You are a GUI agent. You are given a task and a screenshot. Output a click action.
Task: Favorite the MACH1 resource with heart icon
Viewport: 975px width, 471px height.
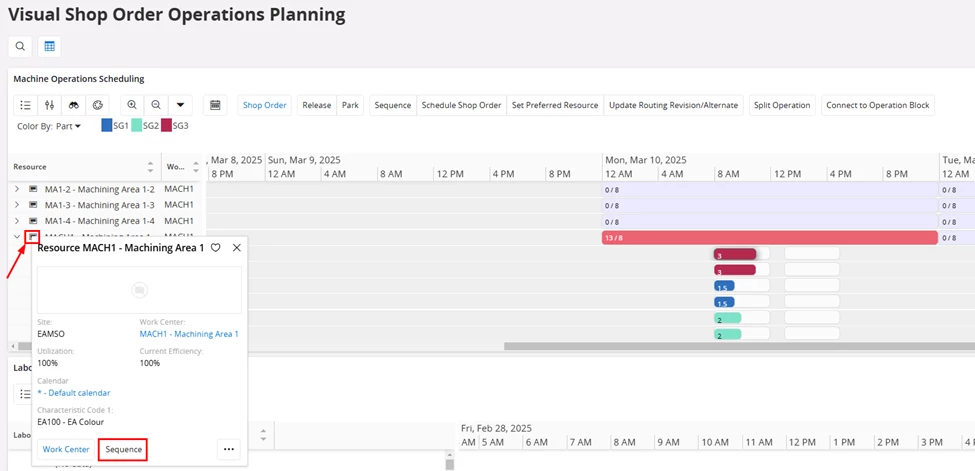215,247
